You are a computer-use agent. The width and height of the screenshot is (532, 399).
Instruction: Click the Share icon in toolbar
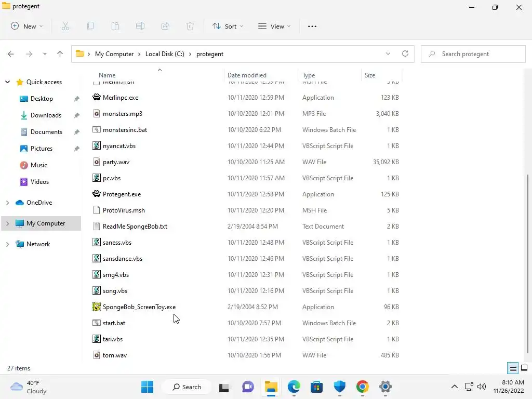pos(165,26)
